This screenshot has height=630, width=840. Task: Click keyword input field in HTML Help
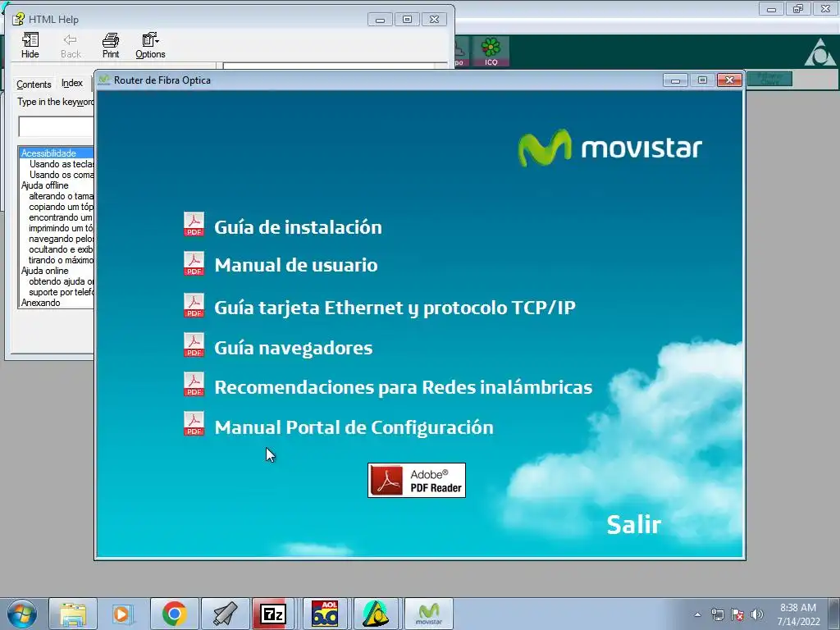click(57, 126)
